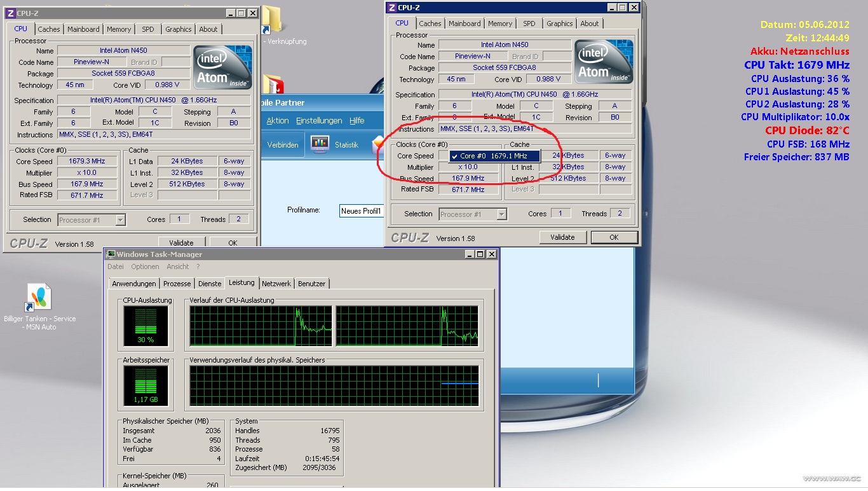Click CPU-Auslastung 30 % meter in Task-Manager

[x=146, y=326]
